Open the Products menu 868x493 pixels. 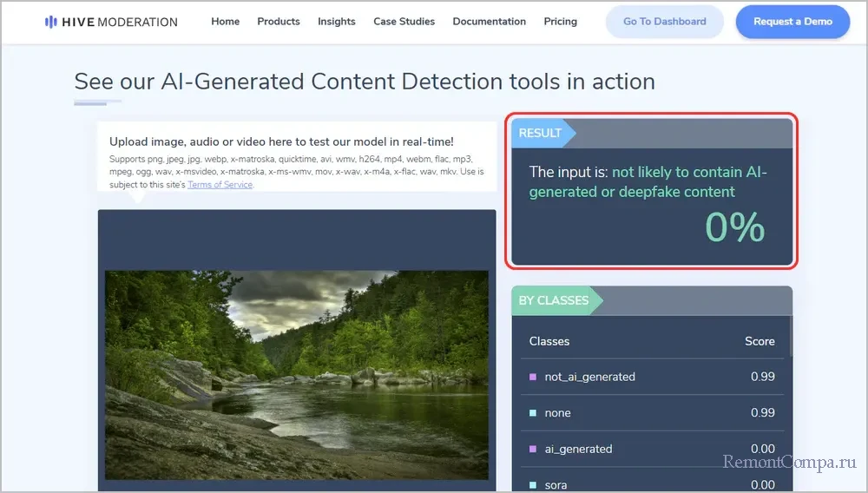(x=279, y=22)
